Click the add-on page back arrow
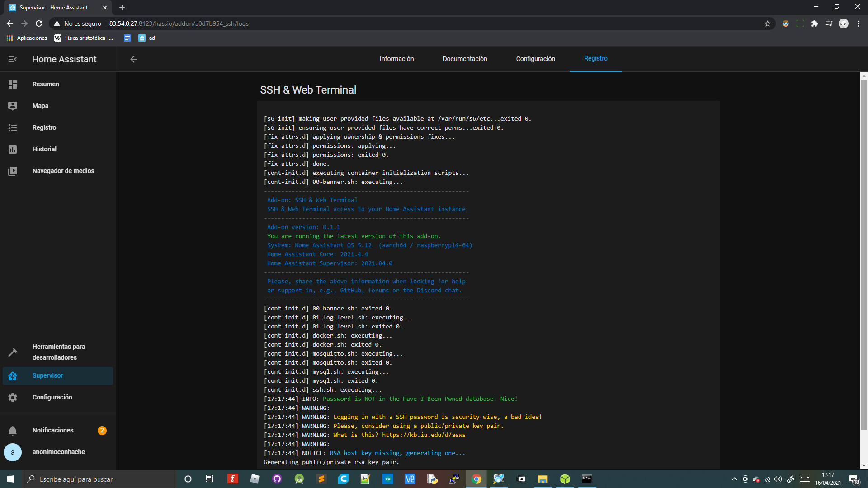868x488 pixels. [134, 59]
